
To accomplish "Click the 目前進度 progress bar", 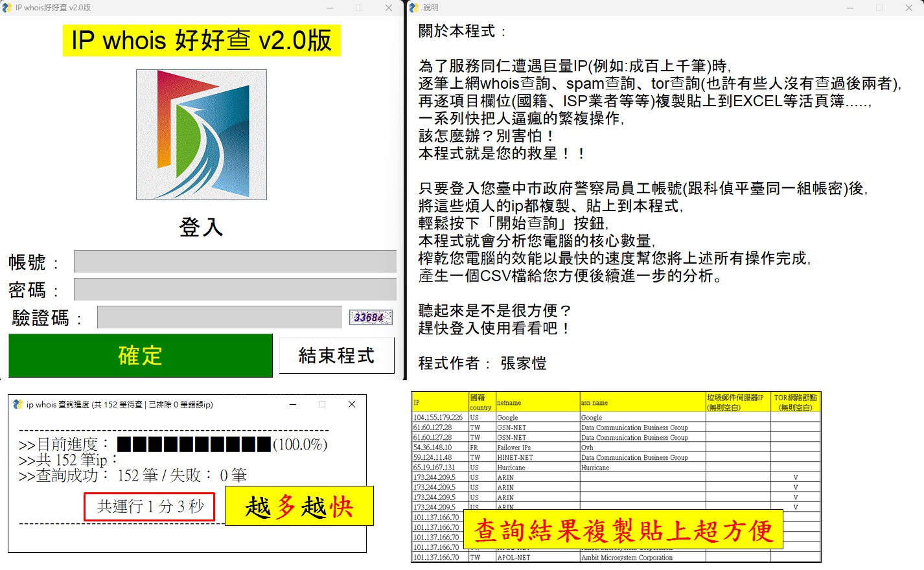I will tap(194, 444).
